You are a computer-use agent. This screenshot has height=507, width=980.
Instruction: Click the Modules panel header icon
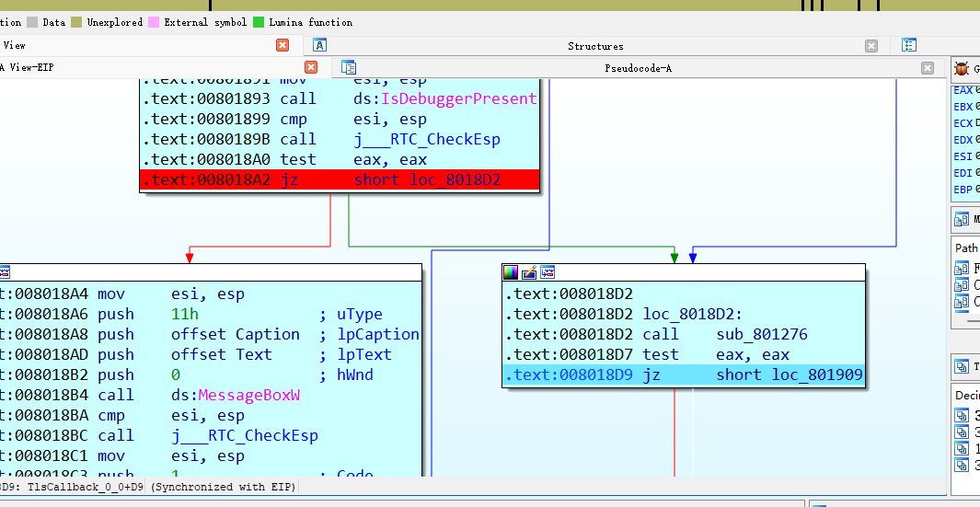pos(961,219)
